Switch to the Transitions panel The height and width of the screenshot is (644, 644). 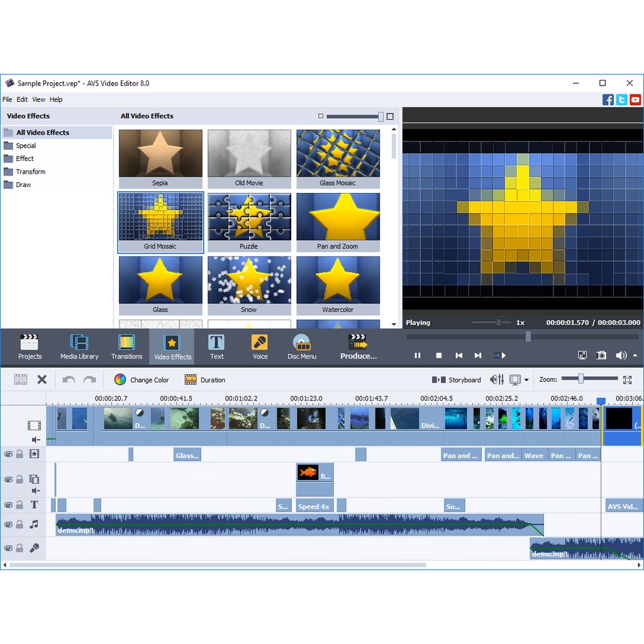126,347
